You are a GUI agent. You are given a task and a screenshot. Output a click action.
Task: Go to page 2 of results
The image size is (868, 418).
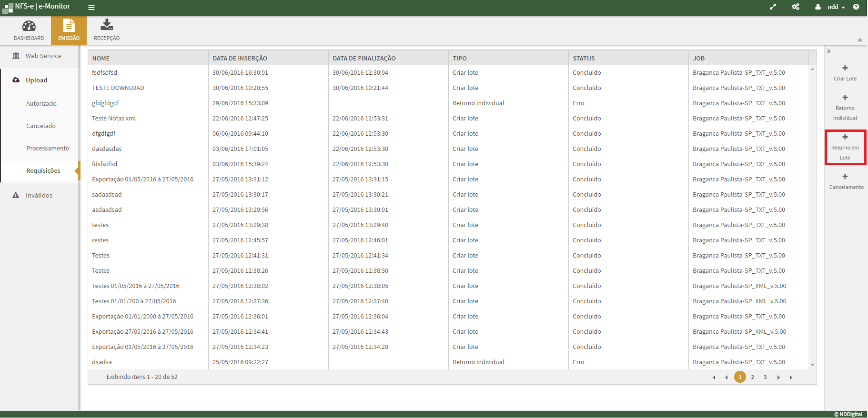tap(753, 377)
